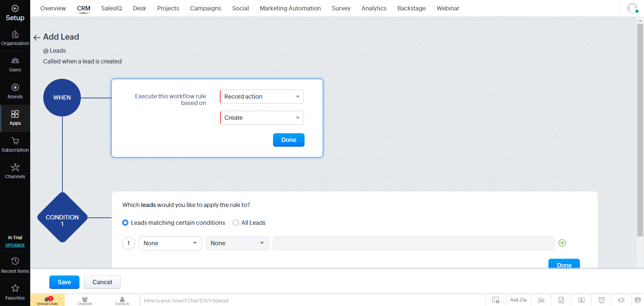Open the megaphone announcements icon
644x306 pixels.
click(x=622, y=300)
